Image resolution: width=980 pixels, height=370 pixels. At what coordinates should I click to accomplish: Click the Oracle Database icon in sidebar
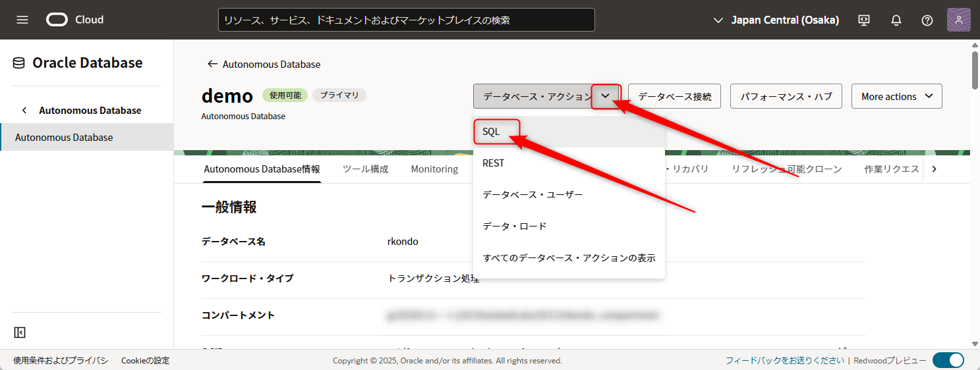click(x=19, y=63)
